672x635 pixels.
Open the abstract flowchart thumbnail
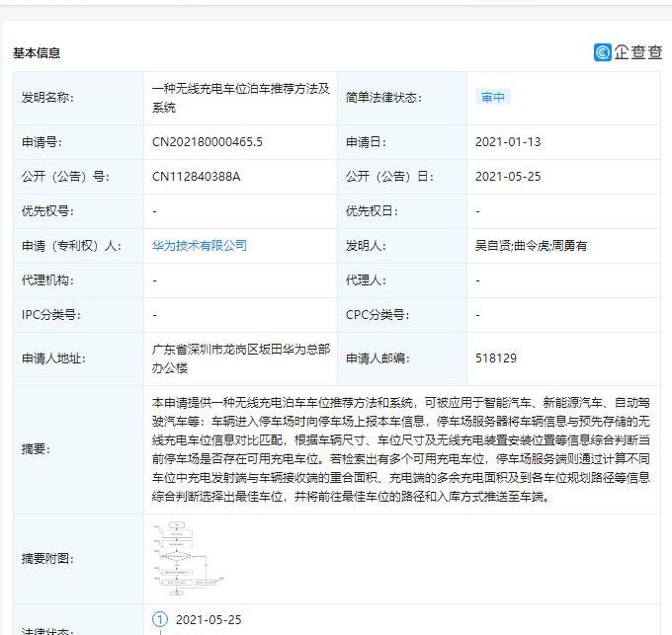[189, 558]
